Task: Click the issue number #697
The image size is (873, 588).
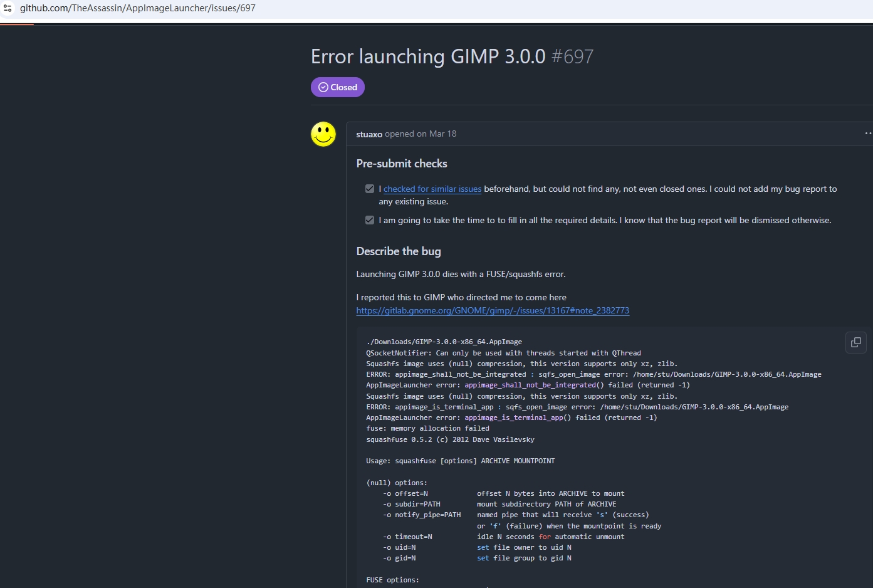Action: [x=572, y=56]
